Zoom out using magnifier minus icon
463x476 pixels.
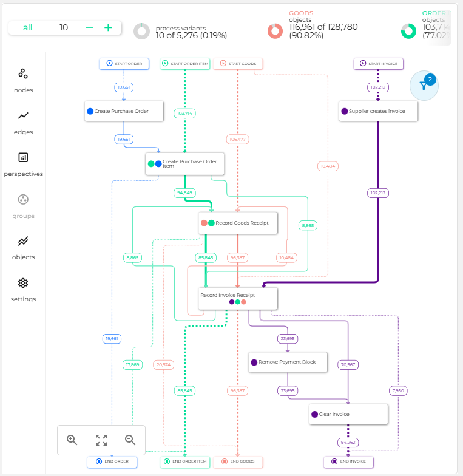point(130,440)
